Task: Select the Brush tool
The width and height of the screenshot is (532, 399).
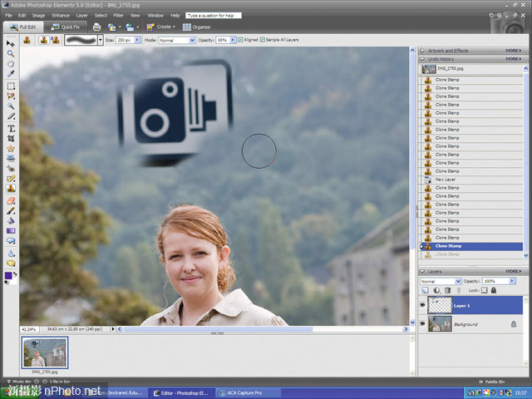Action: [11, 211]
